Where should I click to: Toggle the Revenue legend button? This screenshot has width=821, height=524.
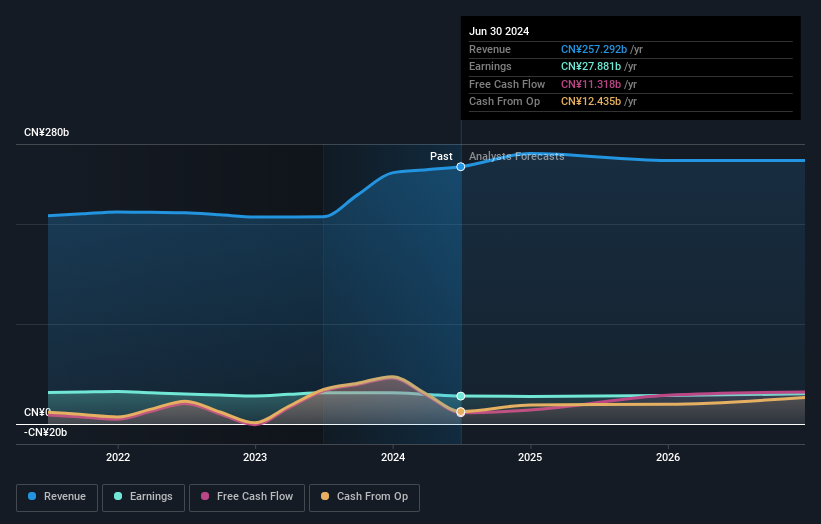point(57,497)
